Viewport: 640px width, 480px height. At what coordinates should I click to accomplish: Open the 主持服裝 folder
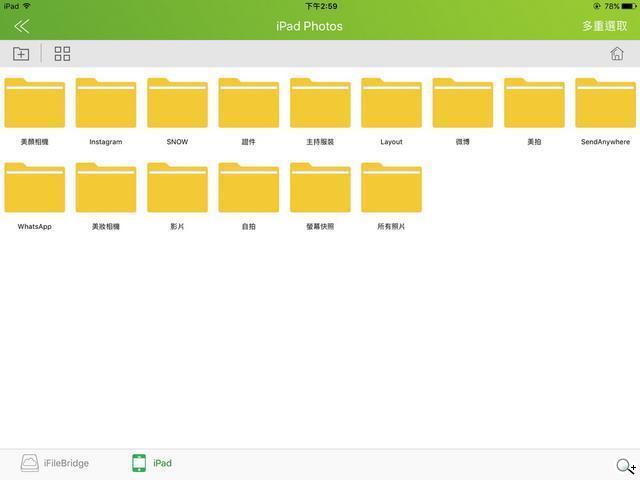pos(320,103)
